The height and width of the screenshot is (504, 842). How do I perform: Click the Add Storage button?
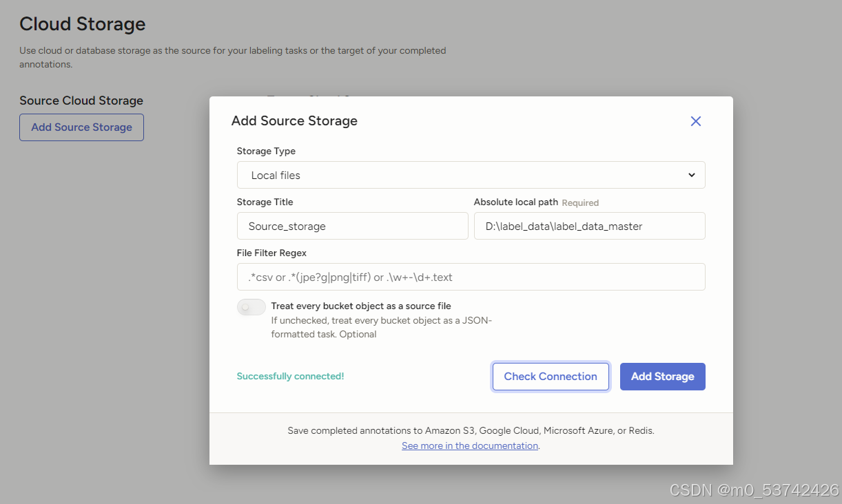coord(662,377)
